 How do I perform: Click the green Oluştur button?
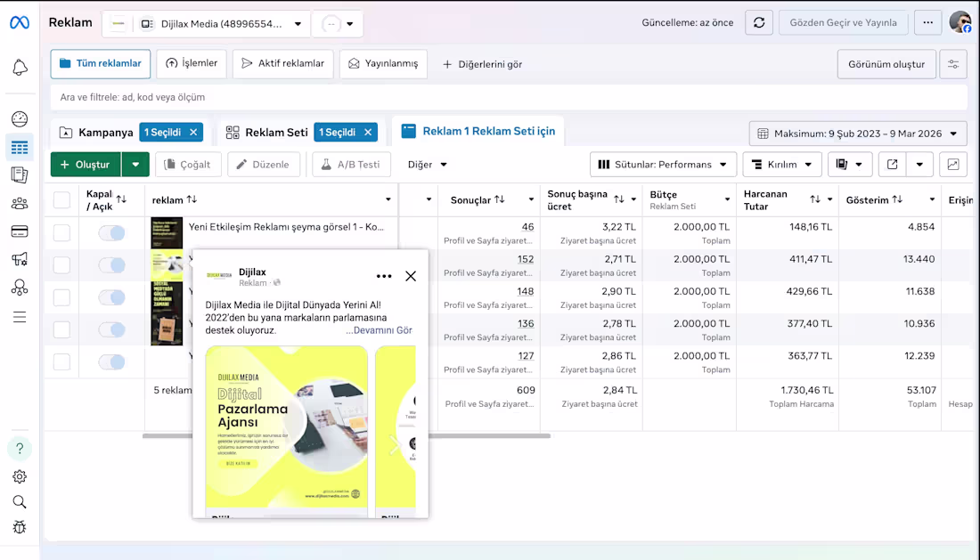click(86, 164)
